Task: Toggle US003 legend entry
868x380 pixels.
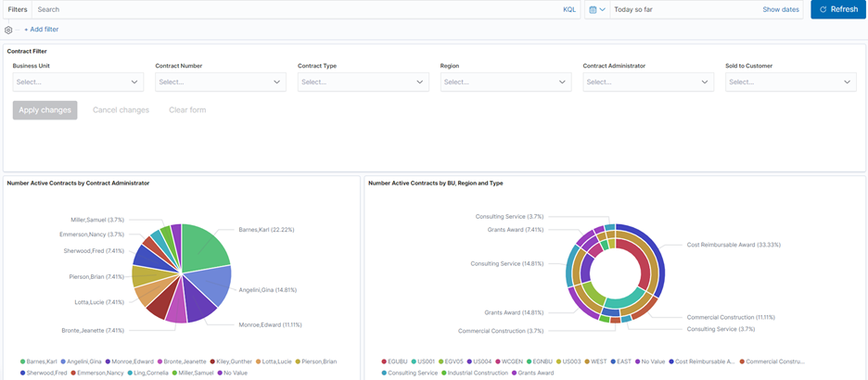Action: pos(569,361)
